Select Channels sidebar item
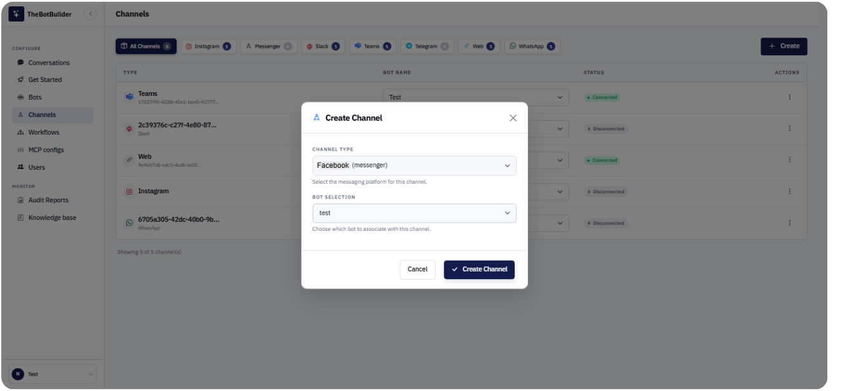This screenshot has width=868, height=391. click(52, 115)
